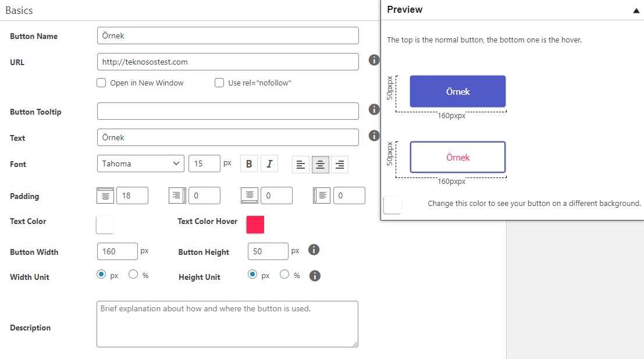Enable Use rel="nofollow" checkbox
The image size is (644, 359).
pos(219,83)
